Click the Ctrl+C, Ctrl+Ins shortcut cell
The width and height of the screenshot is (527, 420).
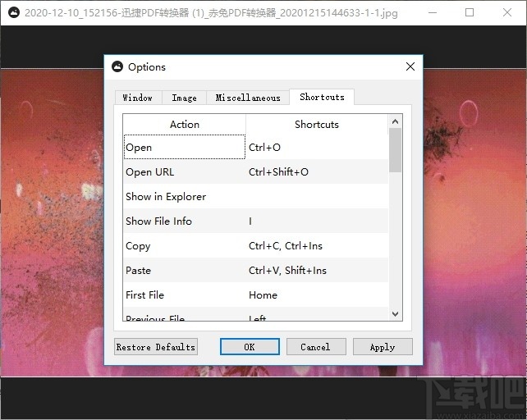[317, 245]
